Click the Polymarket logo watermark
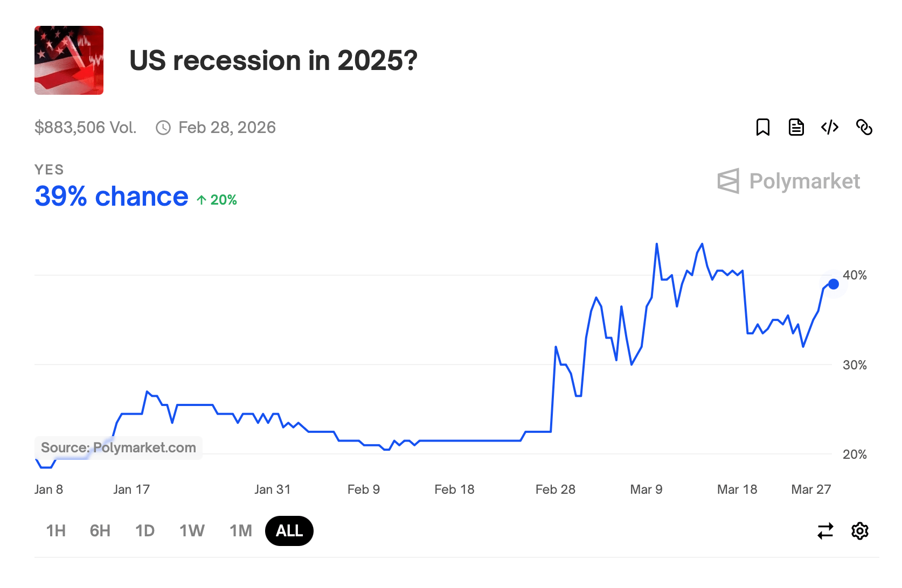Viewport: 902px width, 588px height. pyautogui.click(x=789, y=181)
